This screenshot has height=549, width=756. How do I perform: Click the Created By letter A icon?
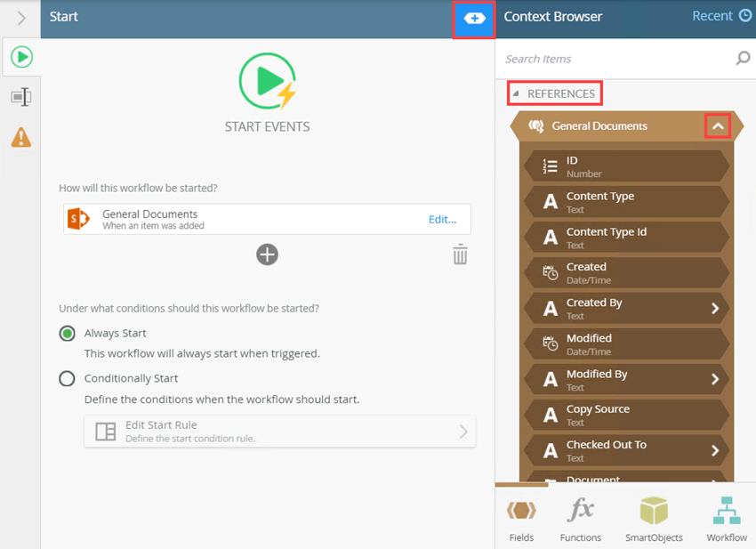point(551,309)
